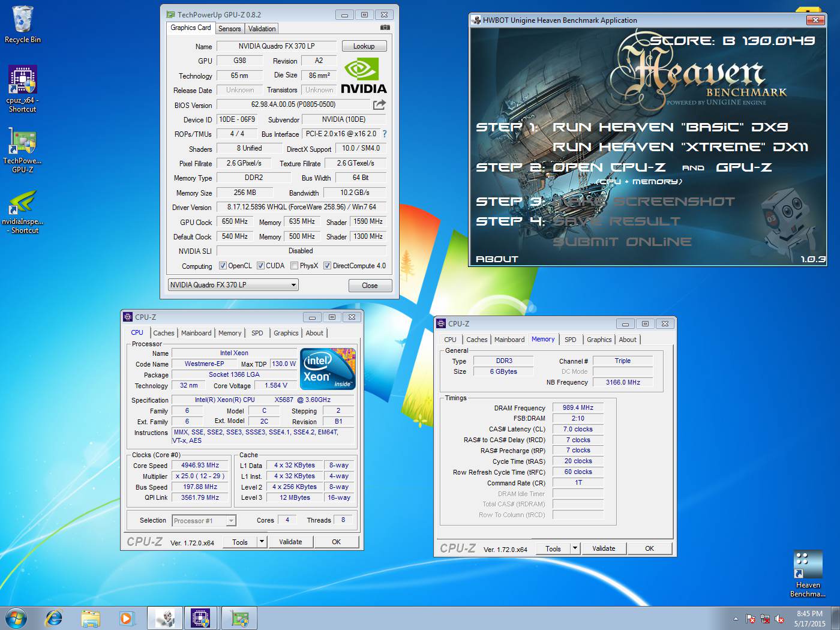
Task: Open the cpuz_x64 shortcut icon
Action: pyautogui.click(x=22, y=89)
